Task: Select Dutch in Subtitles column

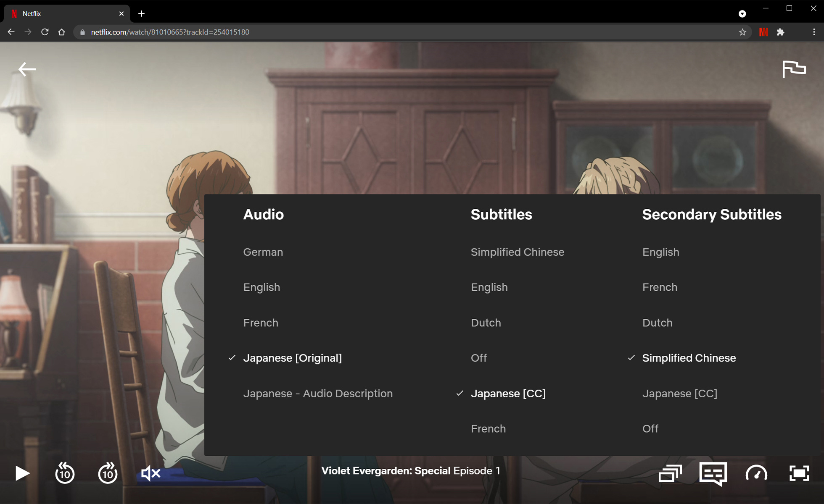Action: coord(486,323)
